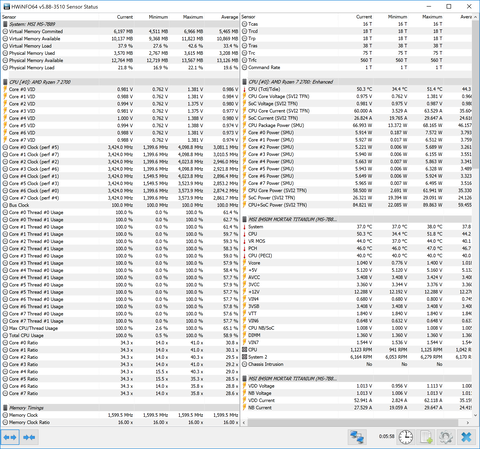Select the CPU NB/SoC voltage row
The width and height of the screenshot is (480, 449).
pos(356,328)
